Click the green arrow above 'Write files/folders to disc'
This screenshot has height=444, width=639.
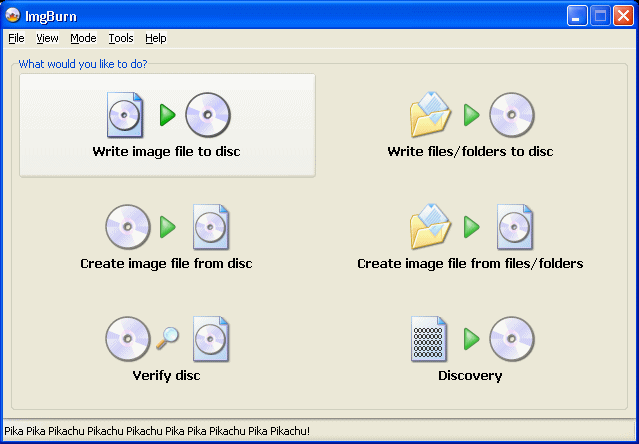472,115
